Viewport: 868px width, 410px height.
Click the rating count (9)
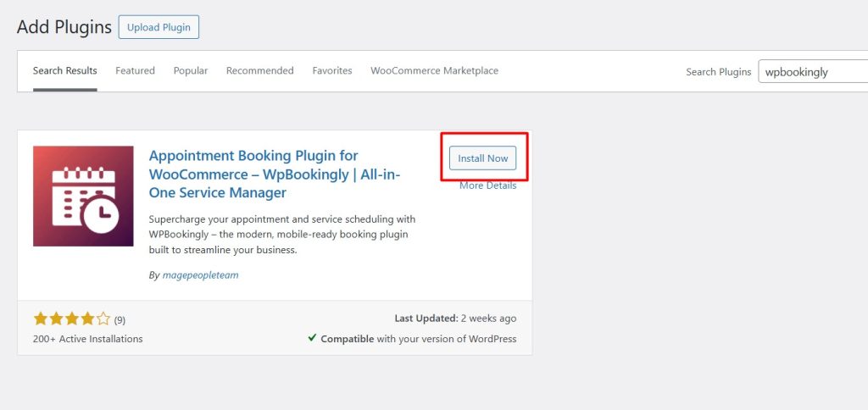pos(120,320)
